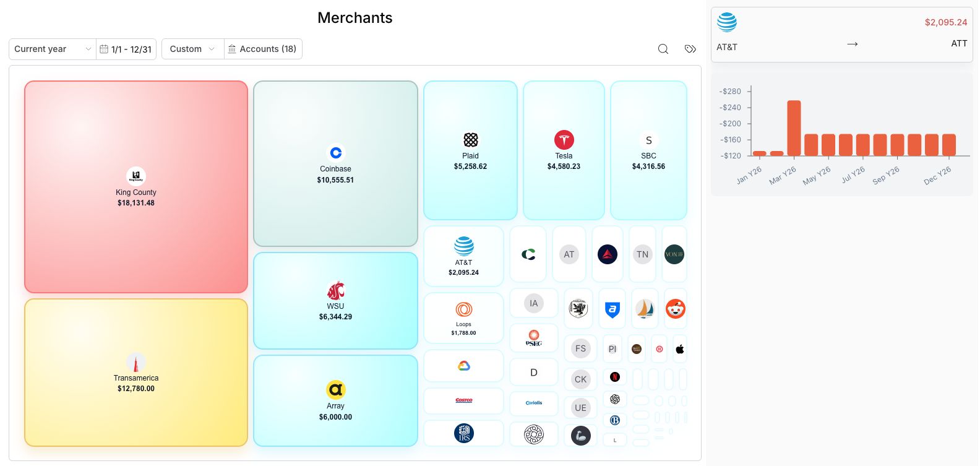Select the IA initials tile

pos(534,303)
